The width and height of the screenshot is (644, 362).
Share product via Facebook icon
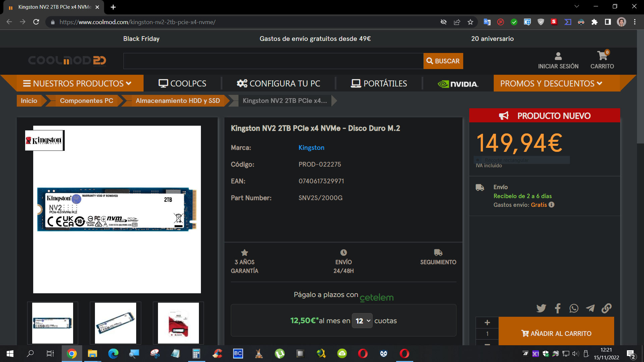[557, 308]
